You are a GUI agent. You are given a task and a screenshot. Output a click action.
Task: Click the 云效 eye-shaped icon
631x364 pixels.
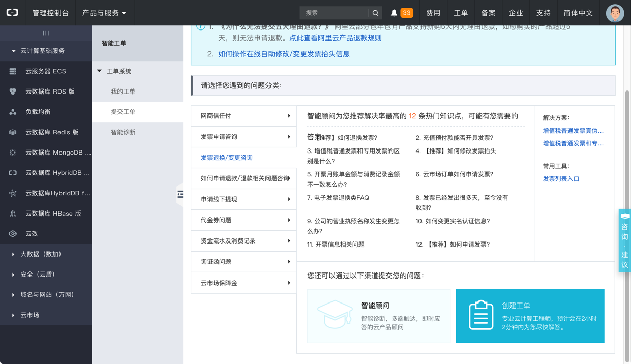pos(13,234)
